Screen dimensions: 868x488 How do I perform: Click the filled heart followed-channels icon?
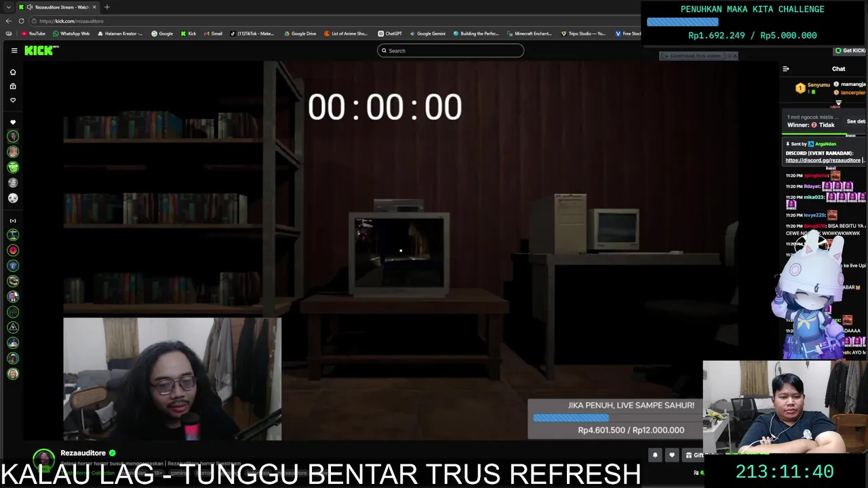tap(13, 123)
